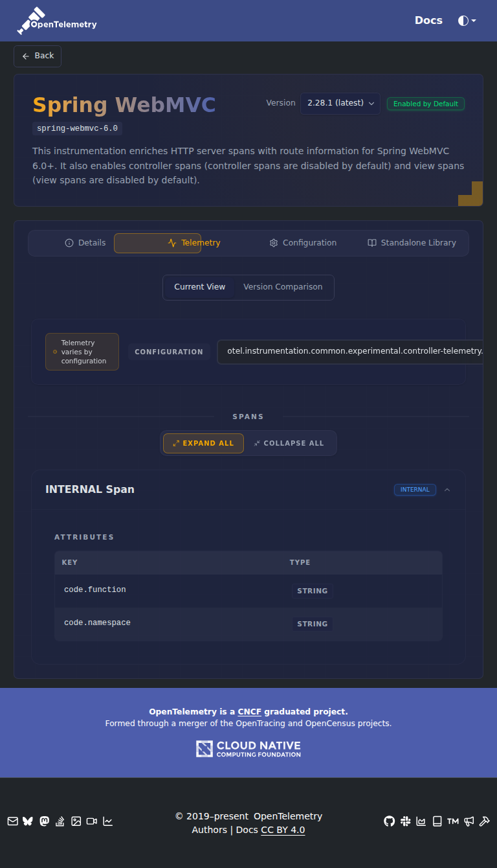Collapse the INTERNAL Span section chevron
Viewport: 497px width, 868px height.
447,490
